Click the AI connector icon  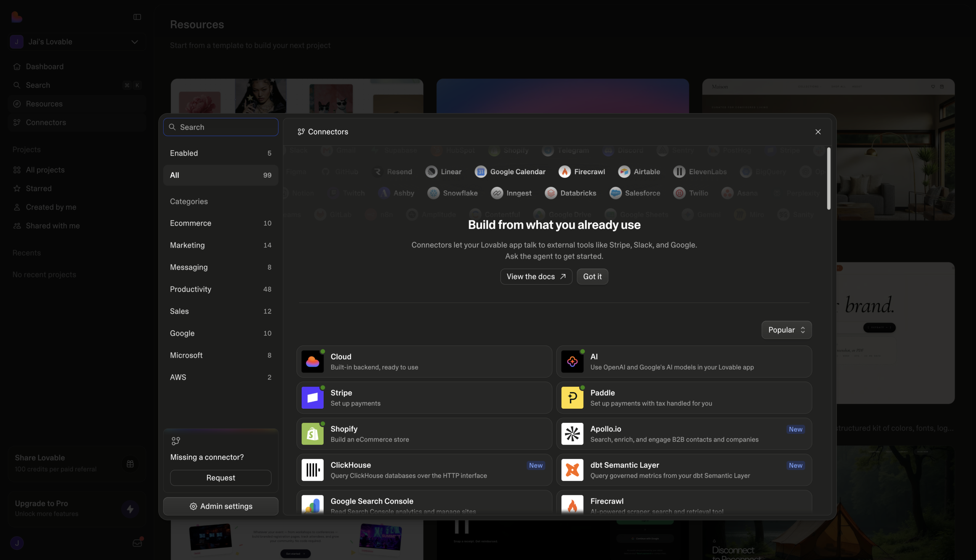(x=572, y=362)
